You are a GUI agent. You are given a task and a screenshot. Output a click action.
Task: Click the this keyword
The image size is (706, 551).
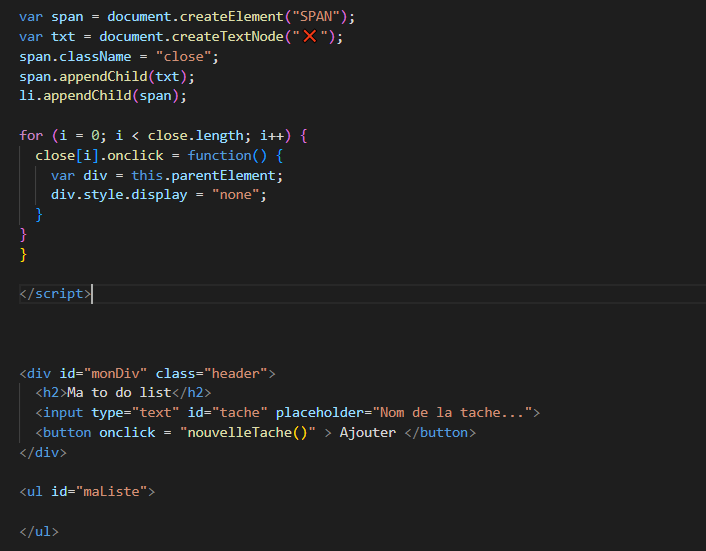click(147, 175)
